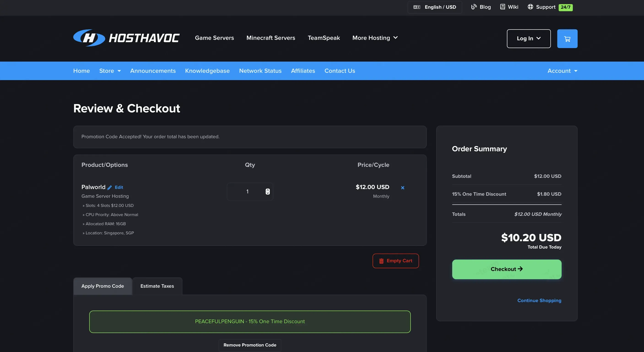644x352 pixels.
Task: Open Announcements
Action: coord(153,71)
